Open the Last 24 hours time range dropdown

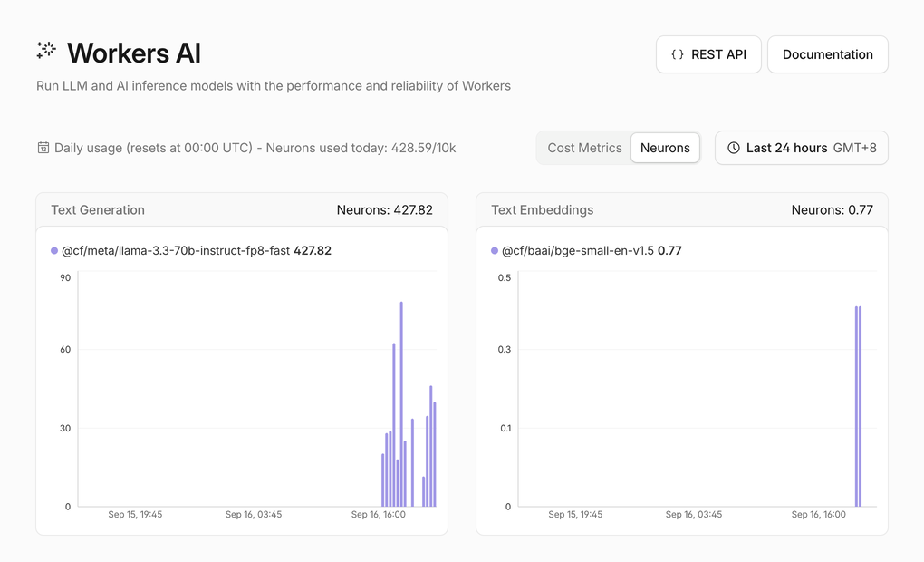click(x=801, y=148)
